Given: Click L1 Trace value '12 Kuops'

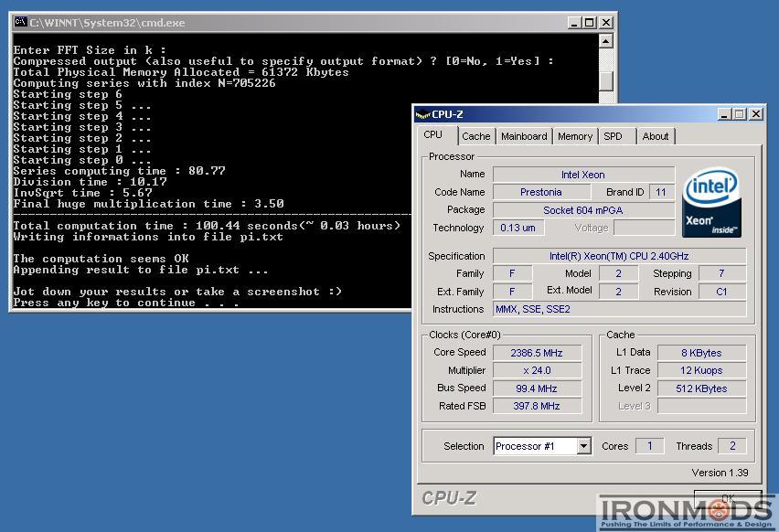Looking at the screenshot, I should pyautogui.click(x=701, y=370).
